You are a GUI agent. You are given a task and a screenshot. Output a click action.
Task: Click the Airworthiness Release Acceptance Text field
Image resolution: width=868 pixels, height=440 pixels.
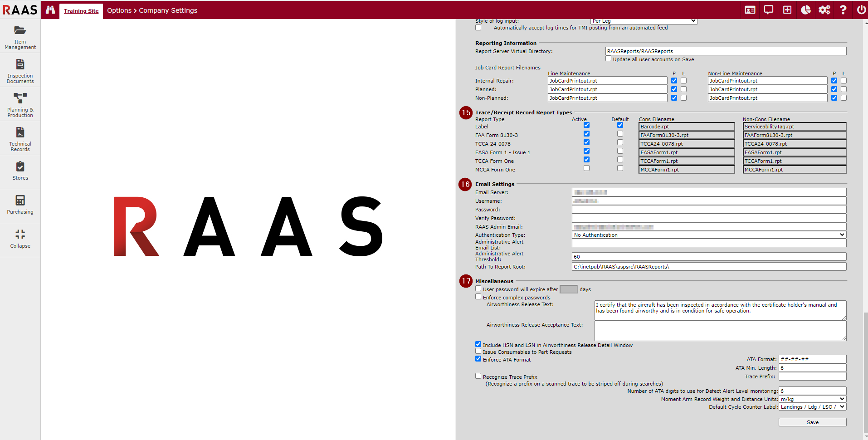tap(720, 331)
